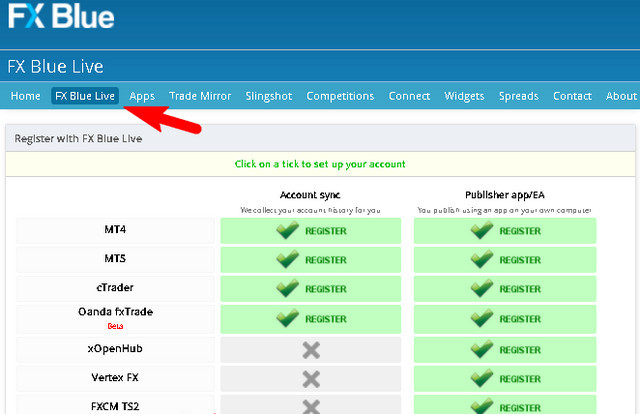This screenshot has width=640, height=414.
Task: Open the Home menu item
Action: 25,96
